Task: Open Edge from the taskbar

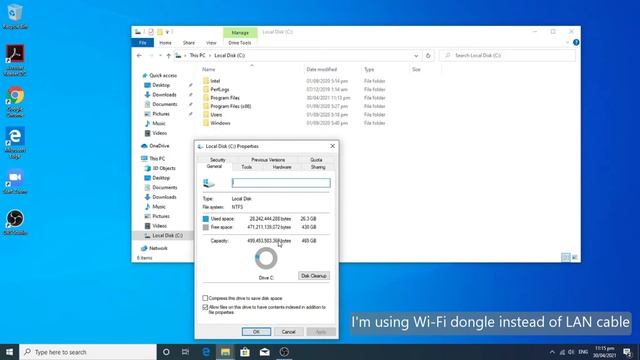Action: pos(206,352)
